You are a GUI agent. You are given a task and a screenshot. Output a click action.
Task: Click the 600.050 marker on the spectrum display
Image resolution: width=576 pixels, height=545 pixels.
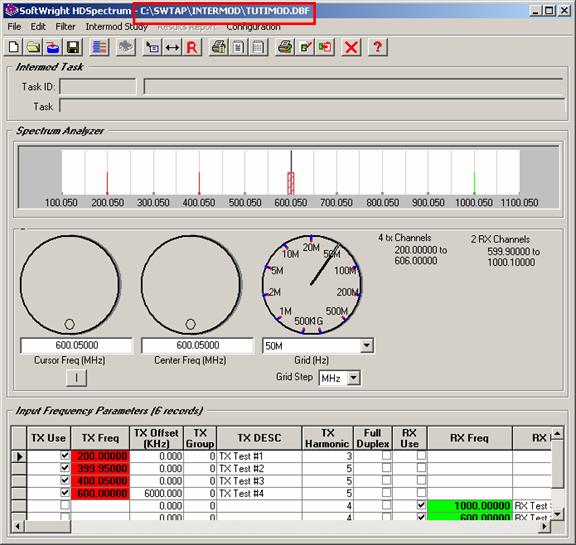tap(291, 183)
